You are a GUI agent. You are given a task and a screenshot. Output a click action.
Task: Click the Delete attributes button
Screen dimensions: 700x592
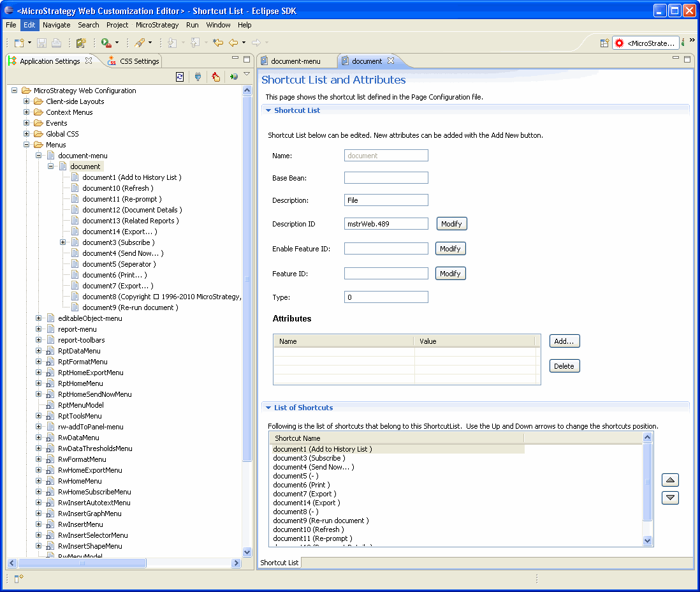pyautogui.click(x=564, y=366)
